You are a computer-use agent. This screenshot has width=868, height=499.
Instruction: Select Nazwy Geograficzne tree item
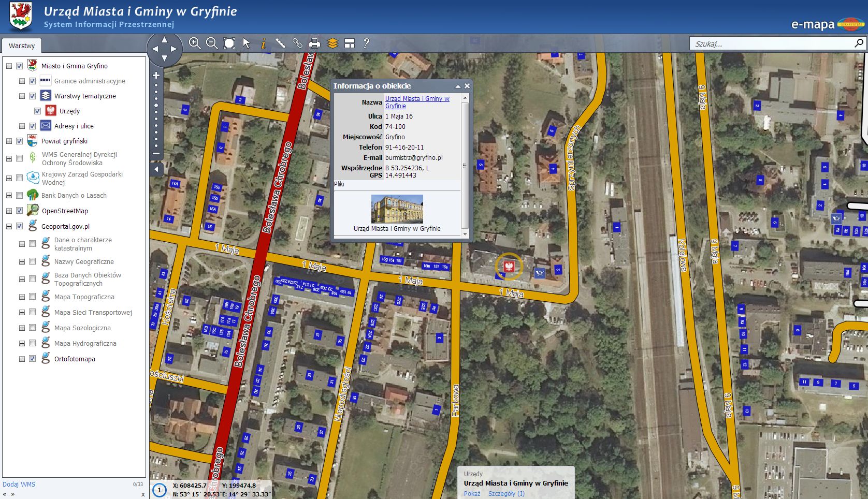(x=84, y=261)
